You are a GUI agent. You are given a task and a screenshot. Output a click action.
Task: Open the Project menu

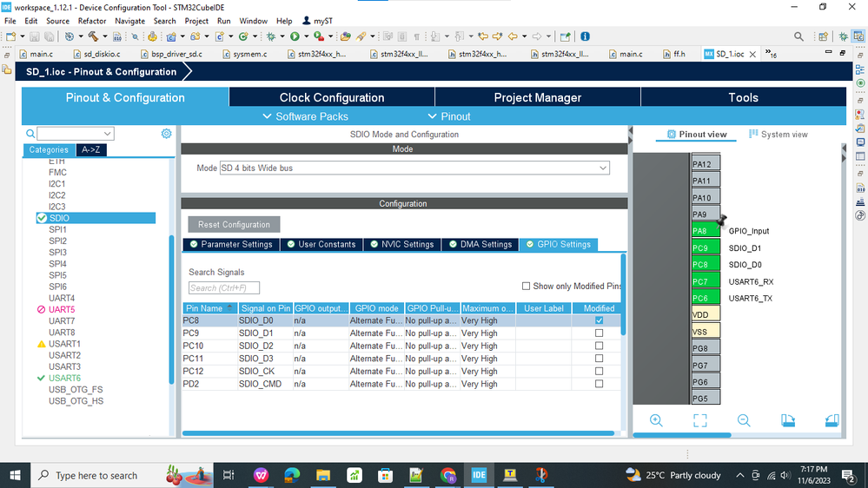click(x=196, y=21)
